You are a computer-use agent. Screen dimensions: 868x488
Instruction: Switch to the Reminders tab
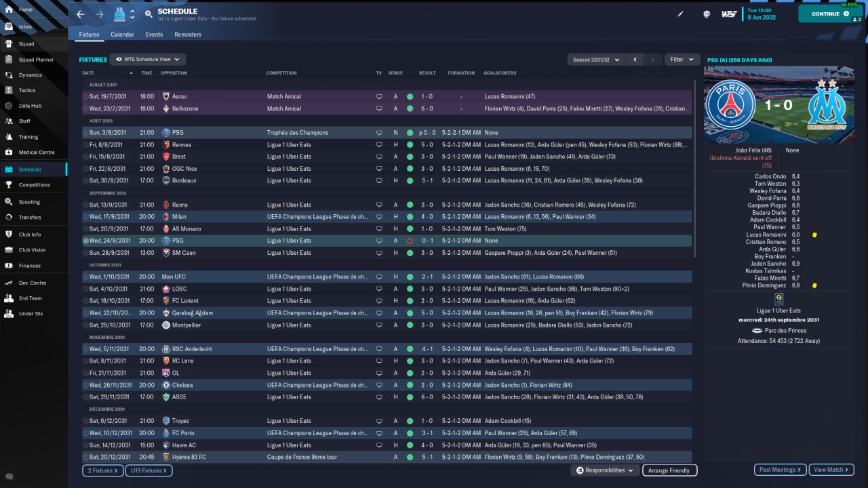(x=188, y=35)
